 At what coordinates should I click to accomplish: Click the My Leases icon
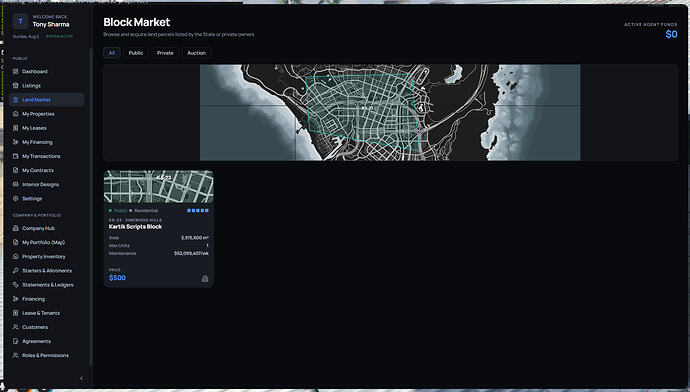click(x=16, y=128)
